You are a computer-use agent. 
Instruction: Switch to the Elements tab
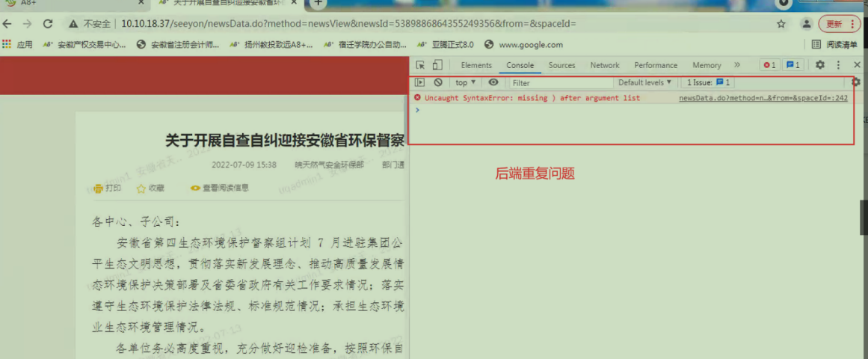pos(476,65)
